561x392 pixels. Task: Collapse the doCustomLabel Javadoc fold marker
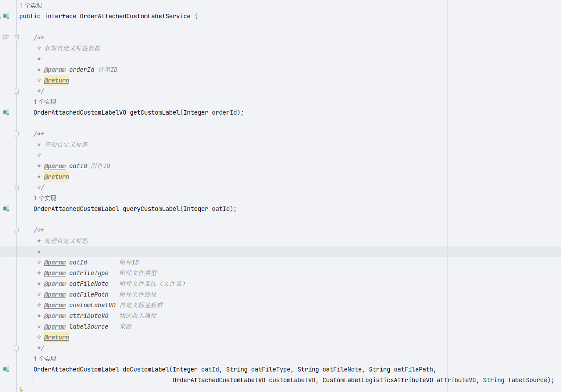tap(16, 230)
